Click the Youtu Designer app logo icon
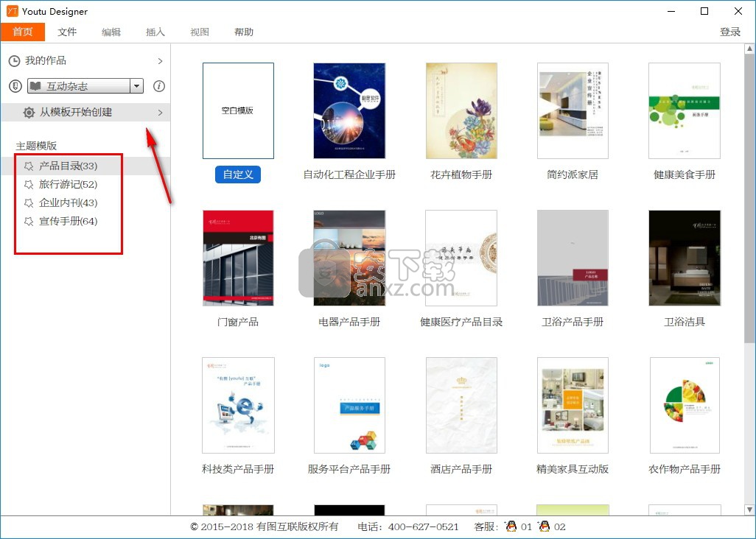The image size is (756, 539). coord(12,11)
